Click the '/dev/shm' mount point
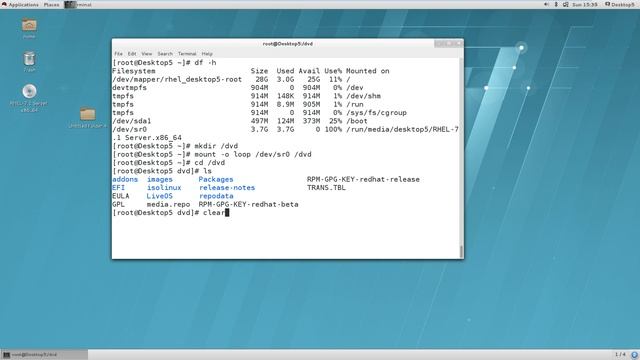This screenshot has height=360, width=640. click(363, 96)
